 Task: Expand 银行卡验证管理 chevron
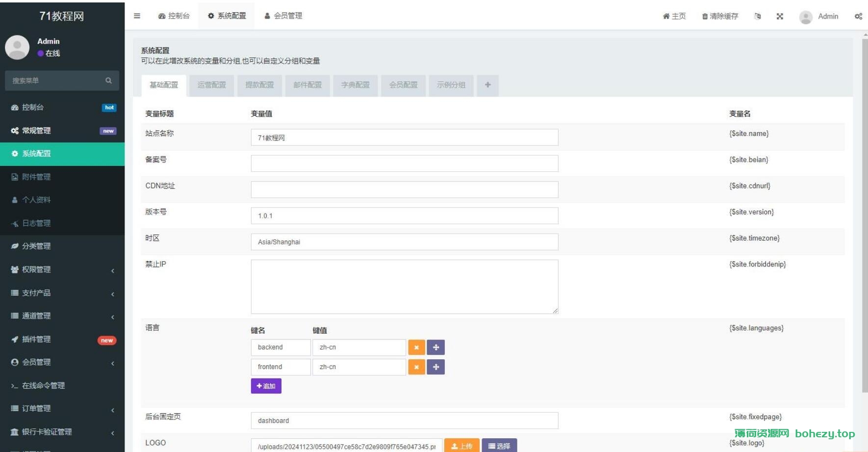point(113,433)
